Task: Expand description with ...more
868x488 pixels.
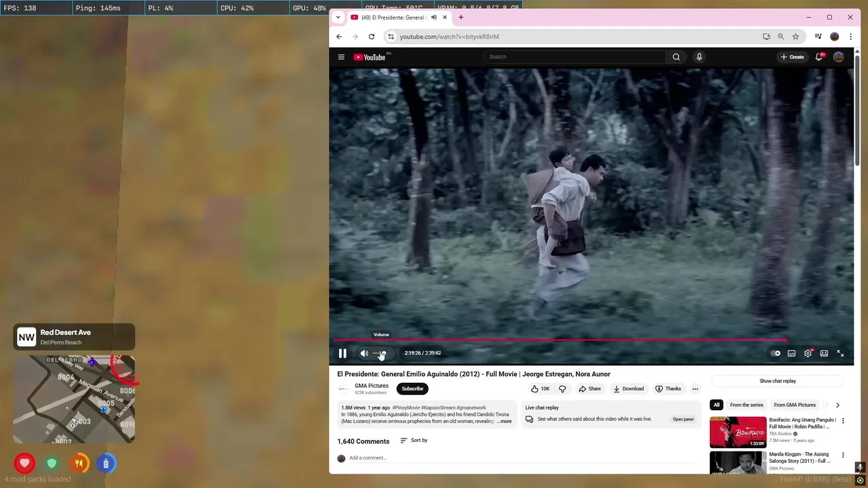Action: click(504, 422)
